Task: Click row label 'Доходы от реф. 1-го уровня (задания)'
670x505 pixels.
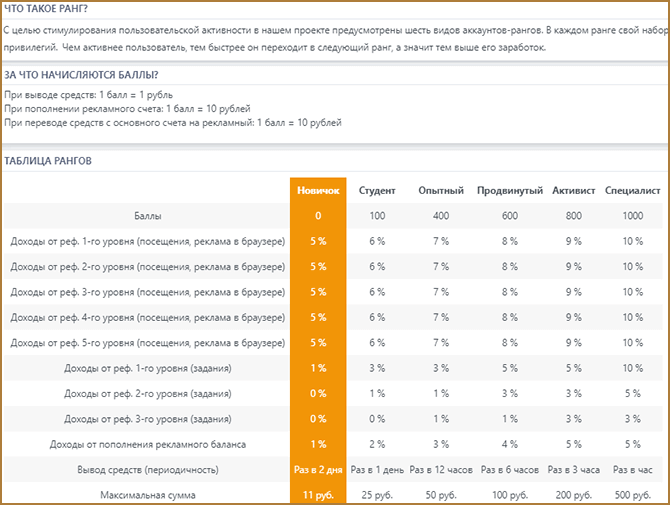Action: tap(147, 368)
